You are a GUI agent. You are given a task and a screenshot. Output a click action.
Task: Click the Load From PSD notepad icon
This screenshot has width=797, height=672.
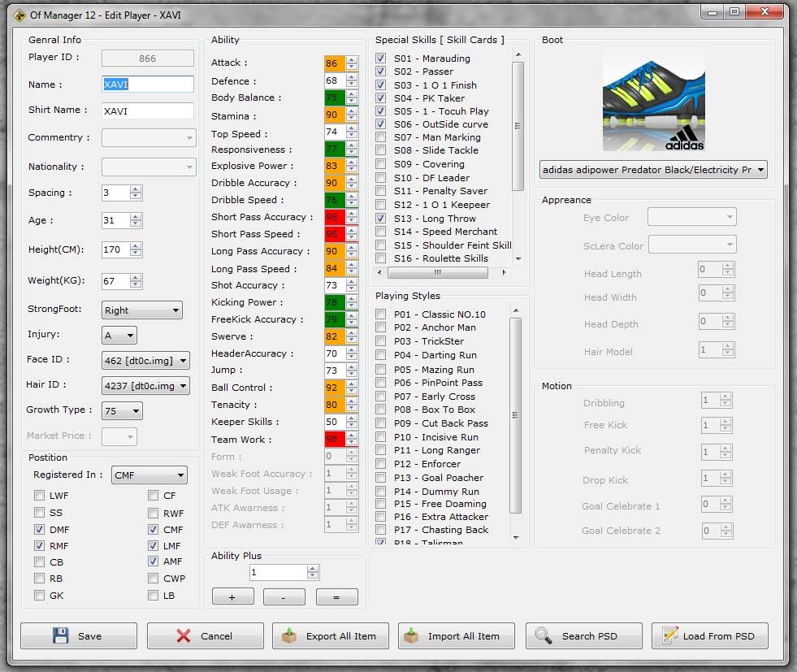[x=669, y=636]
